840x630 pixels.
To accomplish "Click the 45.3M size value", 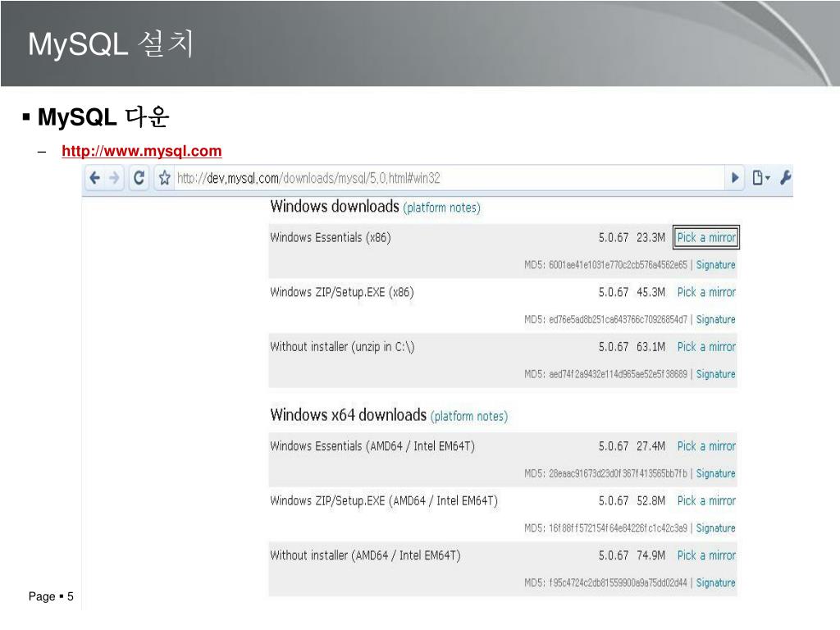I will (x=651, y=293).
